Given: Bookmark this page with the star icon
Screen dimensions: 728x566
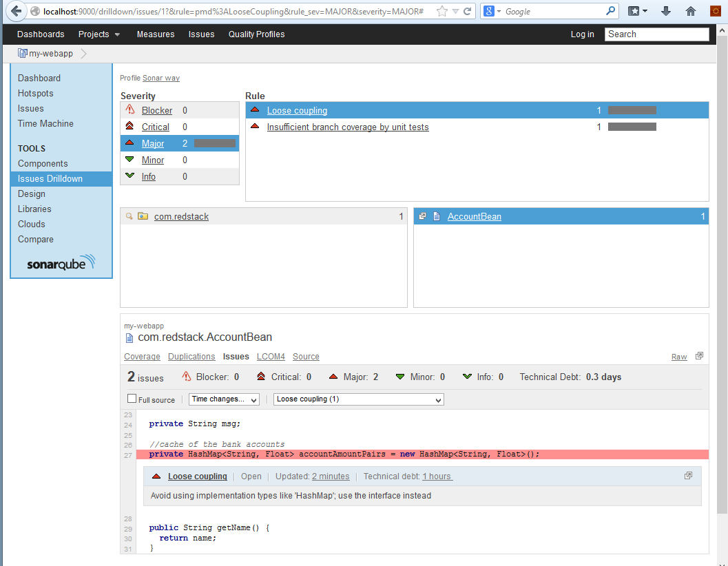Looking at the screenshot, I should [x=441, y=12].
